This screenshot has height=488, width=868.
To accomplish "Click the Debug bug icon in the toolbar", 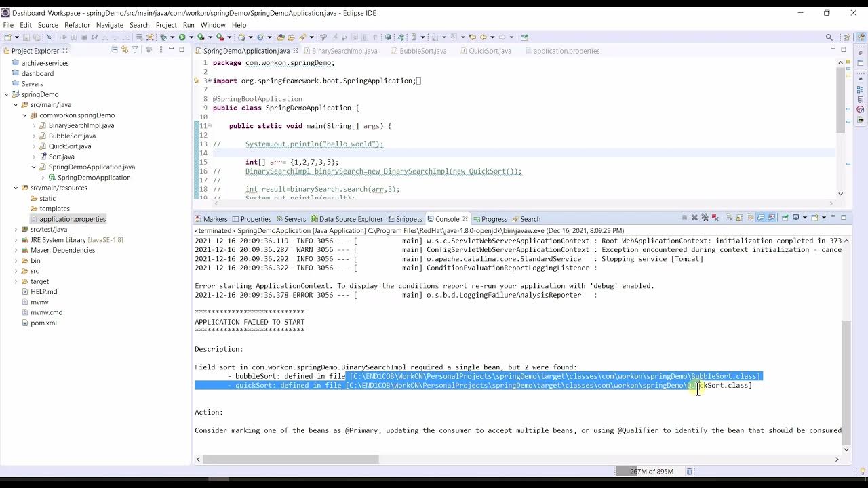I will pyautogui.click(x=163, y=37).
